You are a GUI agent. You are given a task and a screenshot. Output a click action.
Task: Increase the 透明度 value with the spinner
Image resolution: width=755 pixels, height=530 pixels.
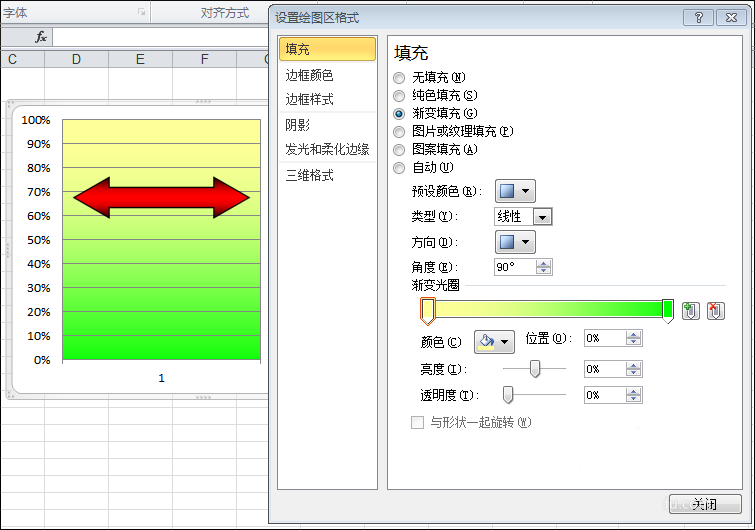coord(634,391)
